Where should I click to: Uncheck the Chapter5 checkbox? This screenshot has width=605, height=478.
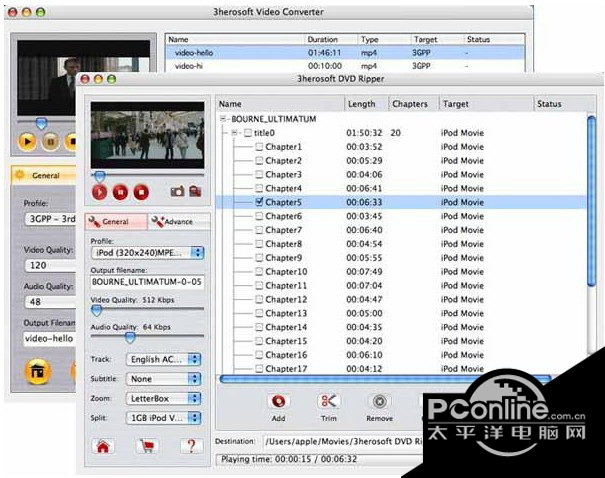tap(259, 202)
